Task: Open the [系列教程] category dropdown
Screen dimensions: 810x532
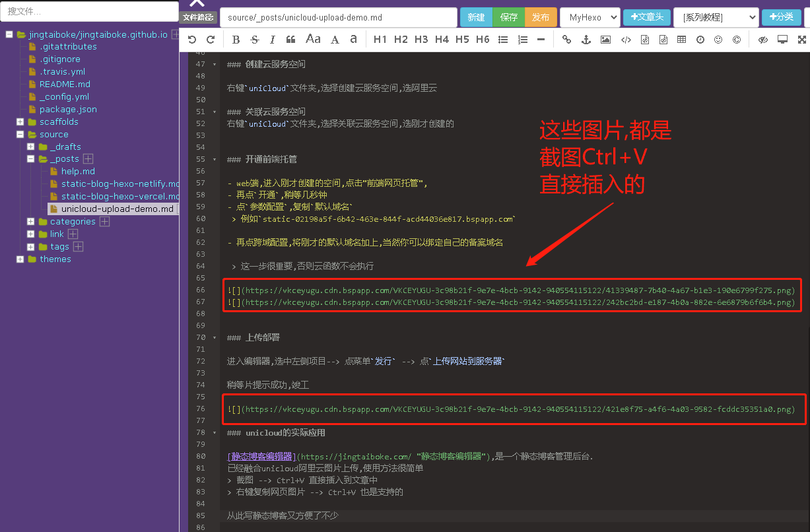Action: [x=716, y=17]
